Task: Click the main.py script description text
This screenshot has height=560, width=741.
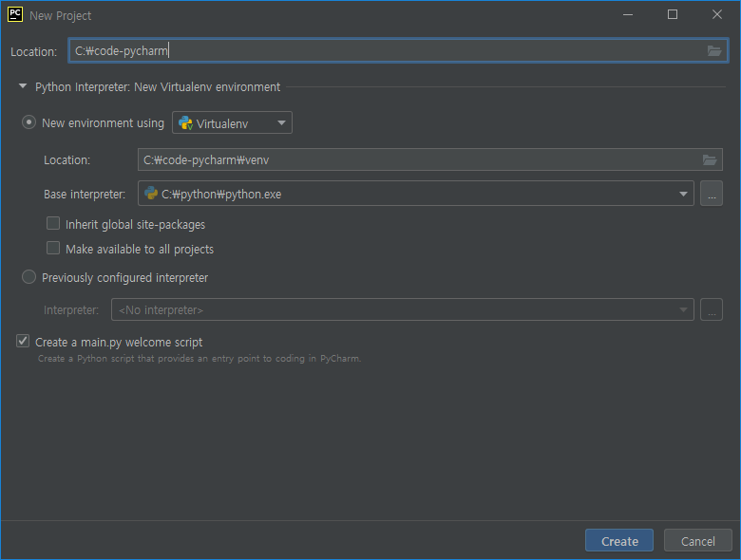Action: 199,359
